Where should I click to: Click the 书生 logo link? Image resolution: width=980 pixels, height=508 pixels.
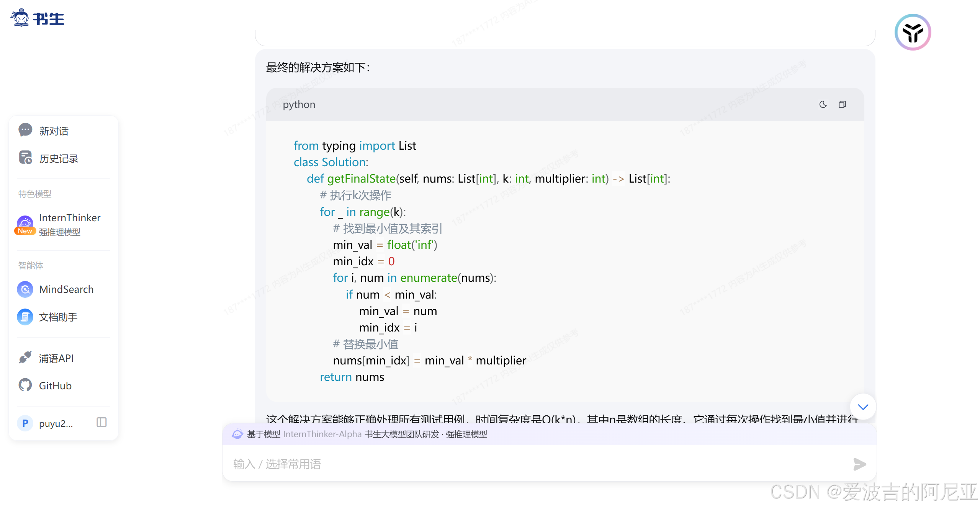[38, 18]
